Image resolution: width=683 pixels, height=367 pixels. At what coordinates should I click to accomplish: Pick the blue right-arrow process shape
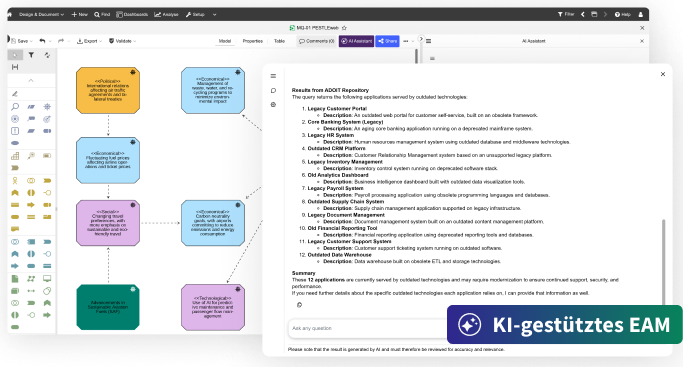point(15,266)
